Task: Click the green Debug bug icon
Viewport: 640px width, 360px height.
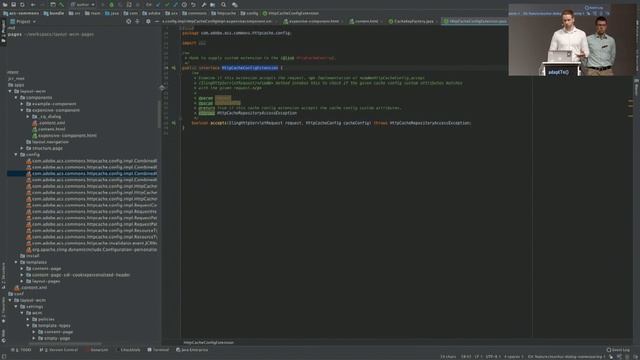Action: (111, 4)
